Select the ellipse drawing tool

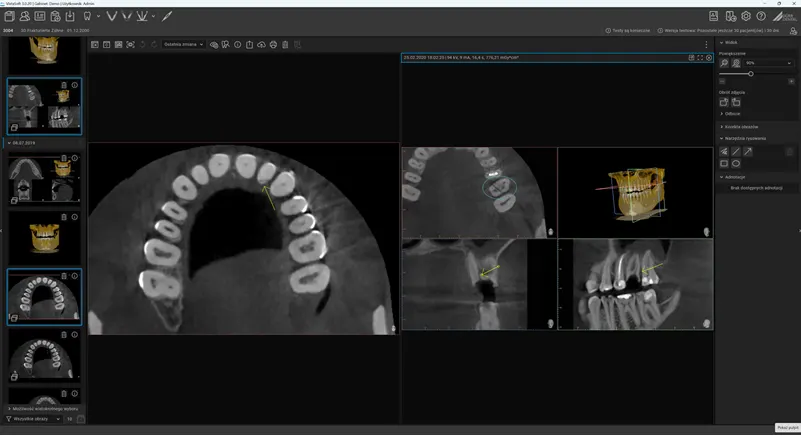point(736,164)
